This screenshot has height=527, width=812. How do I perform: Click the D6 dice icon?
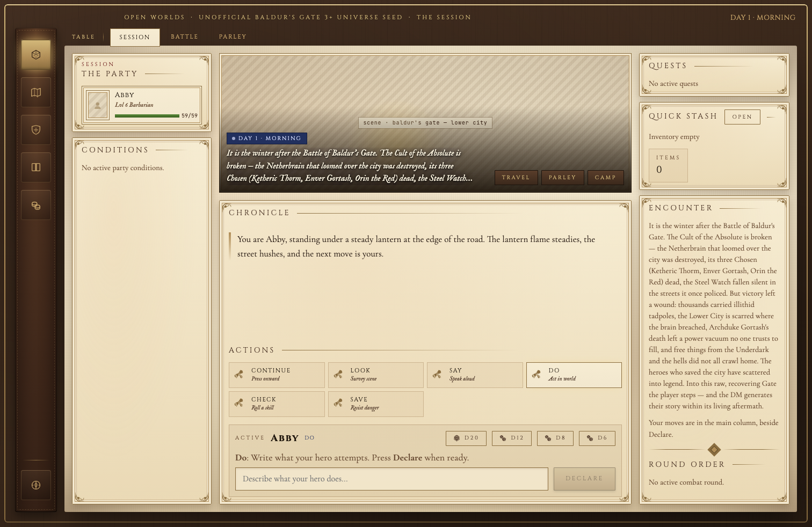click(x=590, y=438)
